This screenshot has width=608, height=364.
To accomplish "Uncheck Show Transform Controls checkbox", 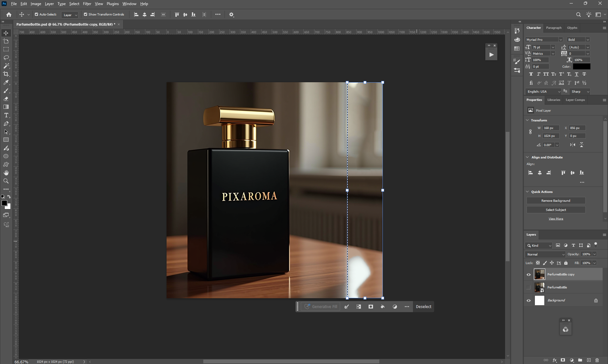I will click(85, 15).
